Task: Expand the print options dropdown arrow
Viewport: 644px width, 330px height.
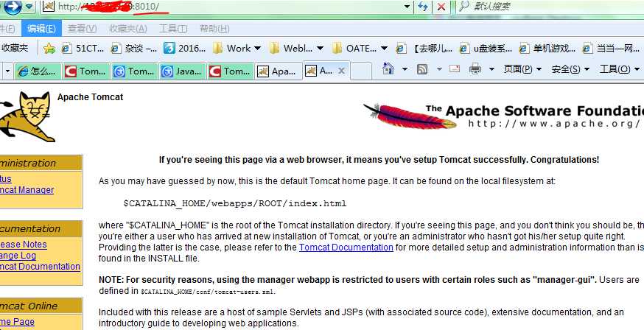Action: click(x=491, y=69)
